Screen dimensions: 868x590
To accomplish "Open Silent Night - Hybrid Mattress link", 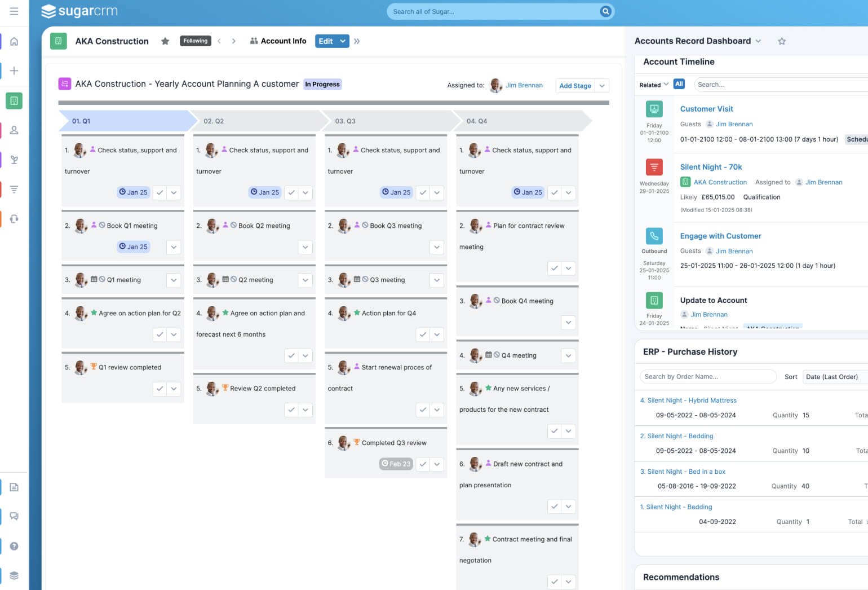I will 688,400.
